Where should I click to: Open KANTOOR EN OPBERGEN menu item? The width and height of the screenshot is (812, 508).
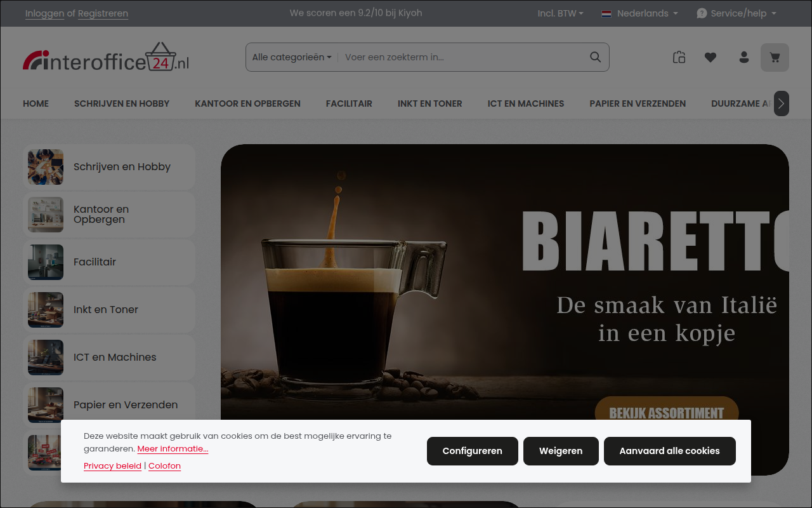click(x=247, y=104)
